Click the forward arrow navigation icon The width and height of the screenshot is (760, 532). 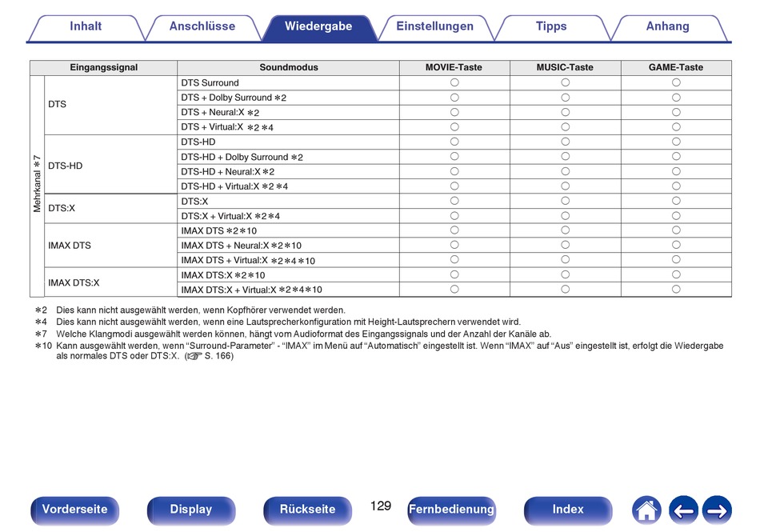click(x=717, y=510)
